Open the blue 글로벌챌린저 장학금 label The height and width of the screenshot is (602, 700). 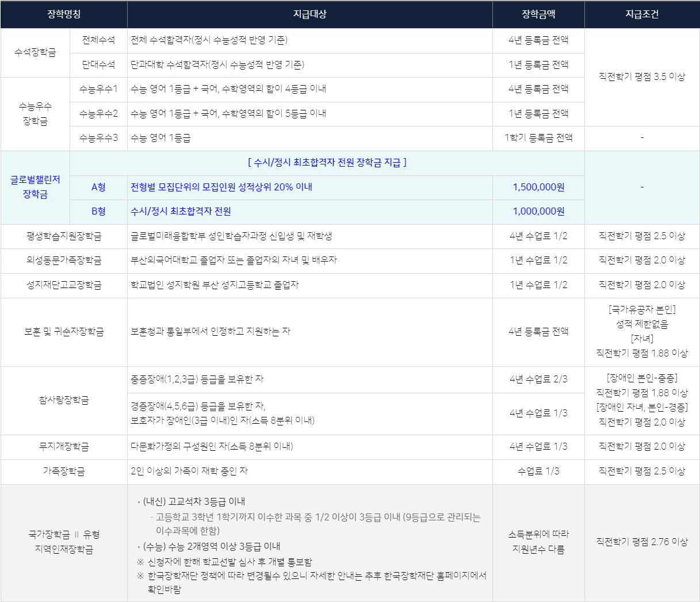tap(35, 187)
